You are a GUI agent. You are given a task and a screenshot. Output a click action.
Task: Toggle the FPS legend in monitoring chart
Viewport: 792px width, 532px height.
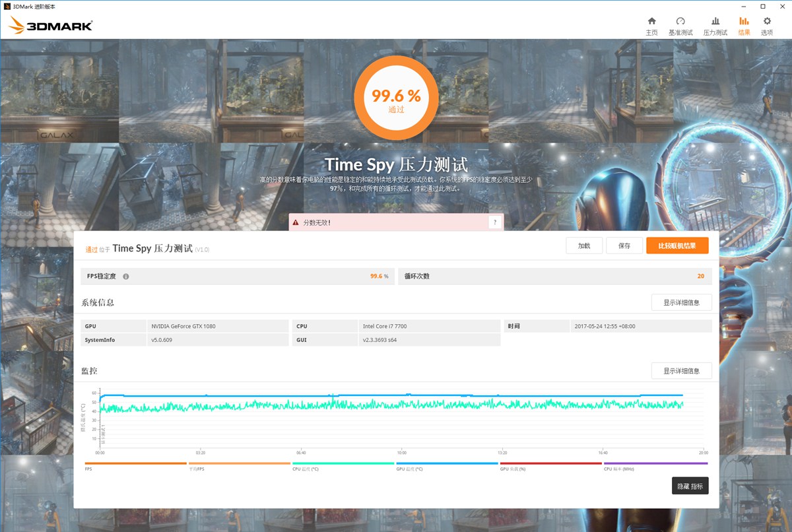tap(136, 465)
